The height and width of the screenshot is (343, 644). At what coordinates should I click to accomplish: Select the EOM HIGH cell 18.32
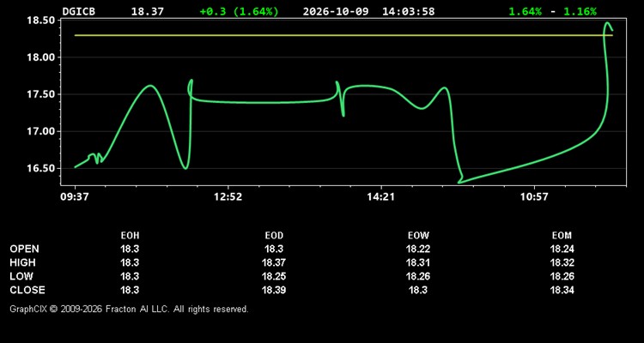click(x=562, y=262)
